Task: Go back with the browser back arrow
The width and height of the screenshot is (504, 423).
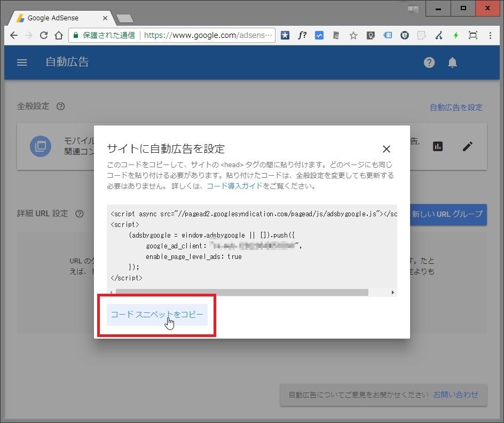Action: tap(14, 35)
